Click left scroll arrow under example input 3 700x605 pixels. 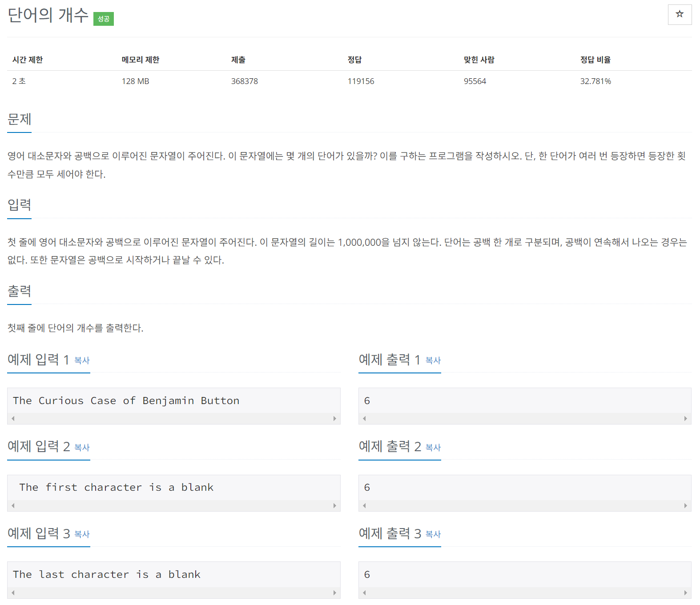coord(13,593)
